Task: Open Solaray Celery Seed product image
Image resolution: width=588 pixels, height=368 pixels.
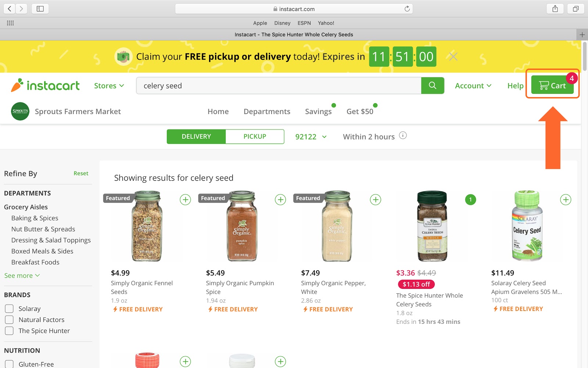Action: [x=527, y=226]
